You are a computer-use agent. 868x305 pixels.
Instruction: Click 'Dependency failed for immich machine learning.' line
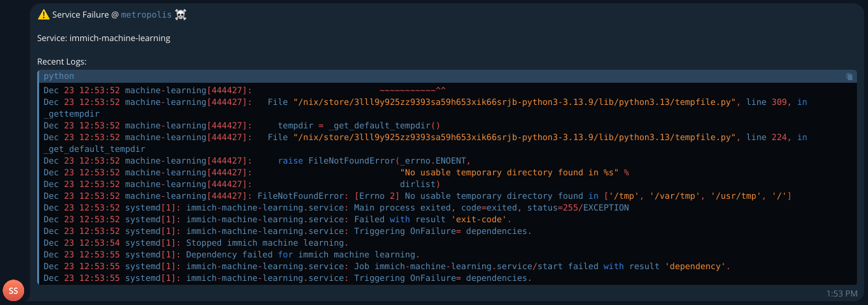click(231, 255)
